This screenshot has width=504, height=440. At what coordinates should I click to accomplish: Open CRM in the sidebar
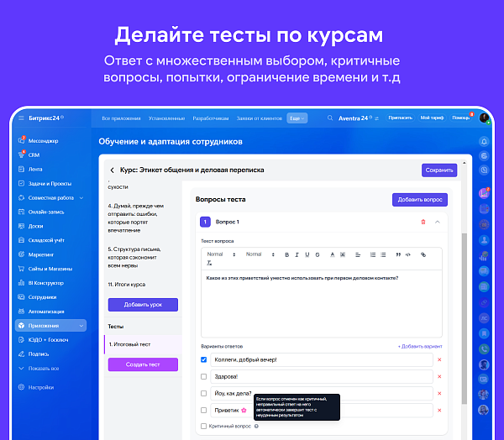(34, 155)
